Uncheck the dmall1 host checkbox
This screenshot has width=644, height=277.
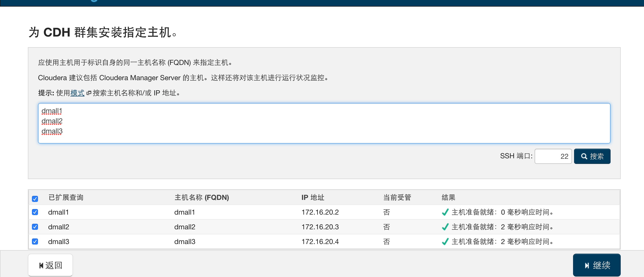pyautogui.click(x=35, y=212)
